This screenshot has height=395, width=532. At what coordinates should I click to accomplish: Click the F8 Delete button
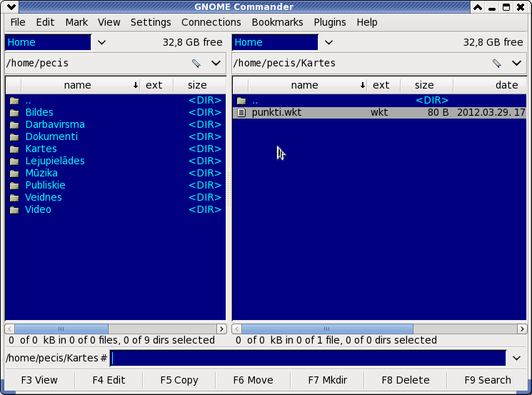tap(406, 380)
